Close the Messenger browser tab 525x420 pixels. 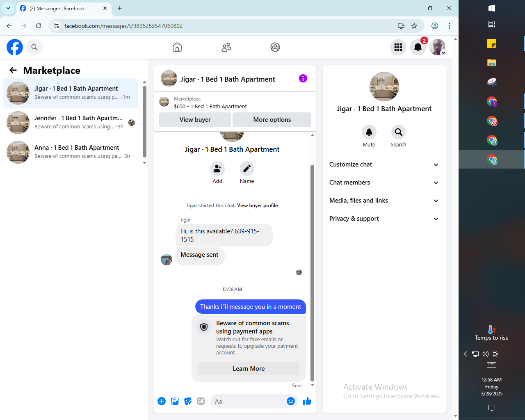click(105, 8)
